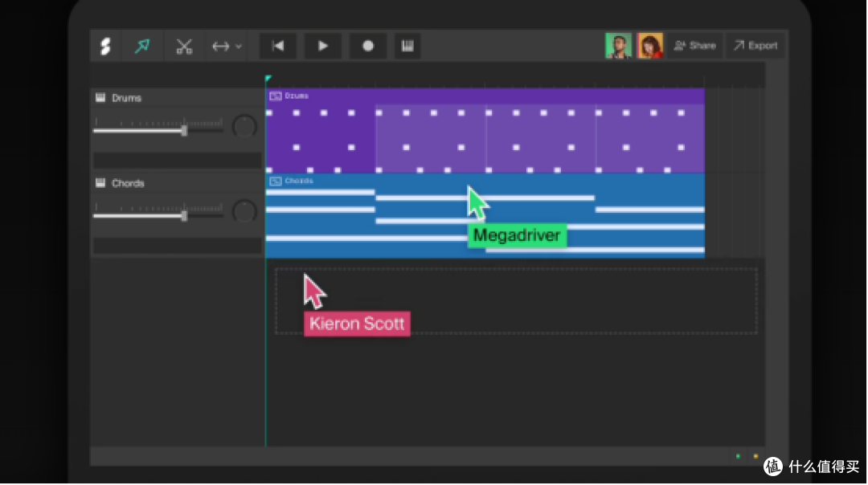Select the Chords region header label
Screen dimensions: 868x485
tap(299, 181)
